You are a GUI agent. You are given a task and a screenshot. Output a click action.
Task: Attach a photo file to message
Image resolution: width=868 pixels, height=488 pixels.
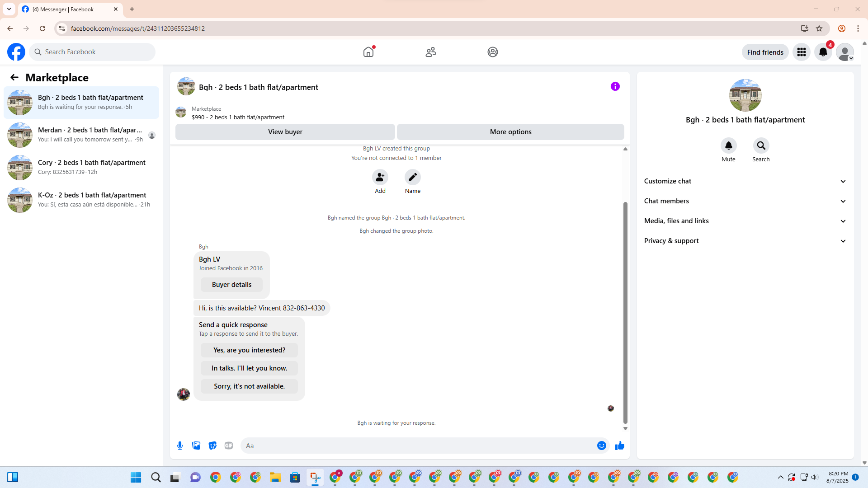click(196, 446)
